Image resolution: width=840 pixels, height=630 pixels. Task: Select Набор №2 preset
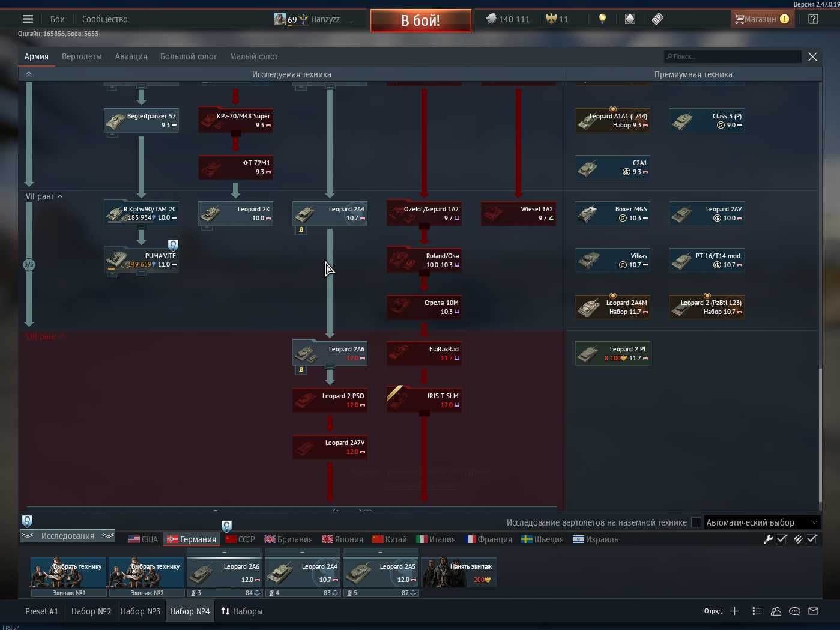pos(91,611)
